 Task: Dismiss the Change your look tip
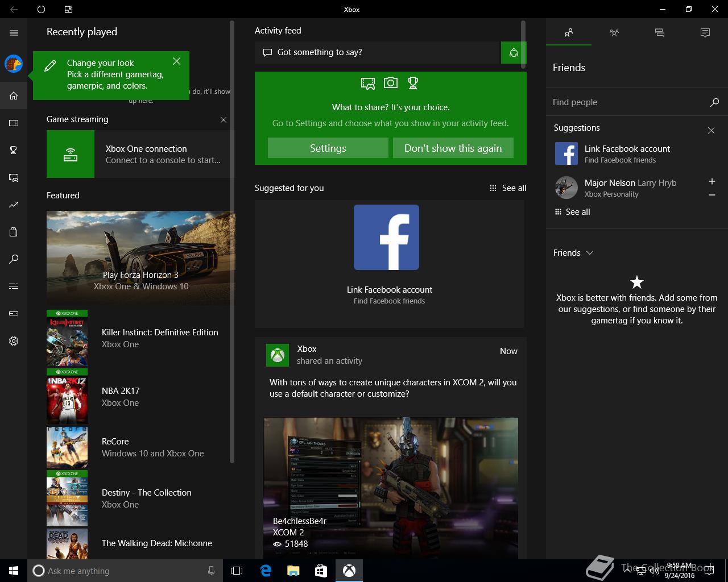pos(177,61)
